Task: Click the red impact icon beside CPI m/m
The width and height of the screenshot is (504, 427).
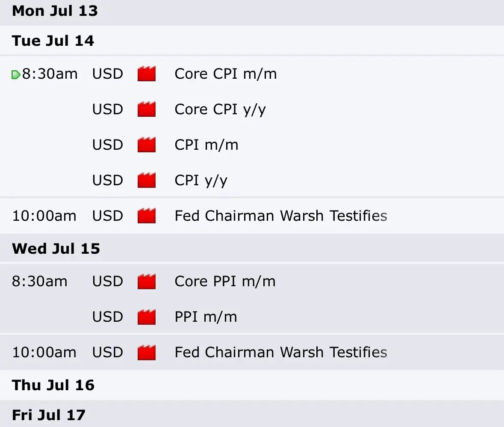Action: point(147,145)
